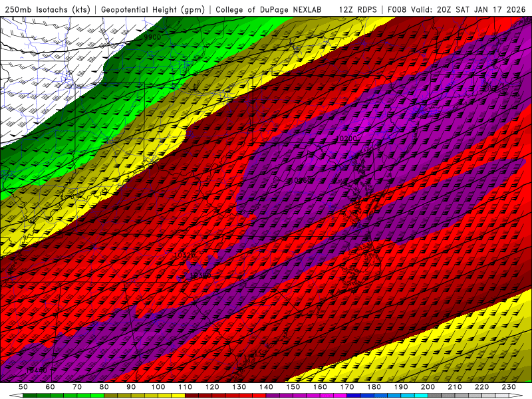Click the 'College of DuPage NEXLAB' label
The width and height of the screenshot is (532, 399).
point(269,9)
